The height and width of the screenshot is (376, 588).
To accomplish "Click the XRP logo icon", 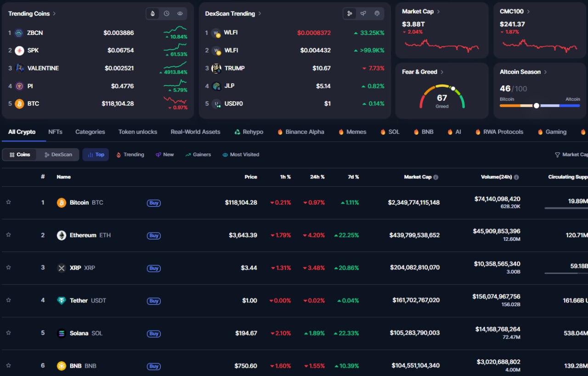I will 62,268.
